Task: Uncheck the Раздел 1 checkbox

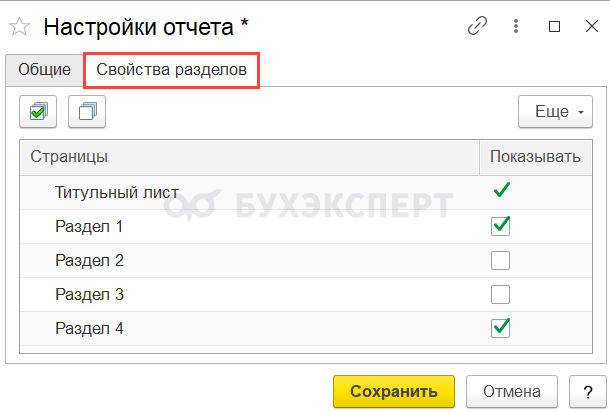Action: pyautogui.click(x=500, y=226)
